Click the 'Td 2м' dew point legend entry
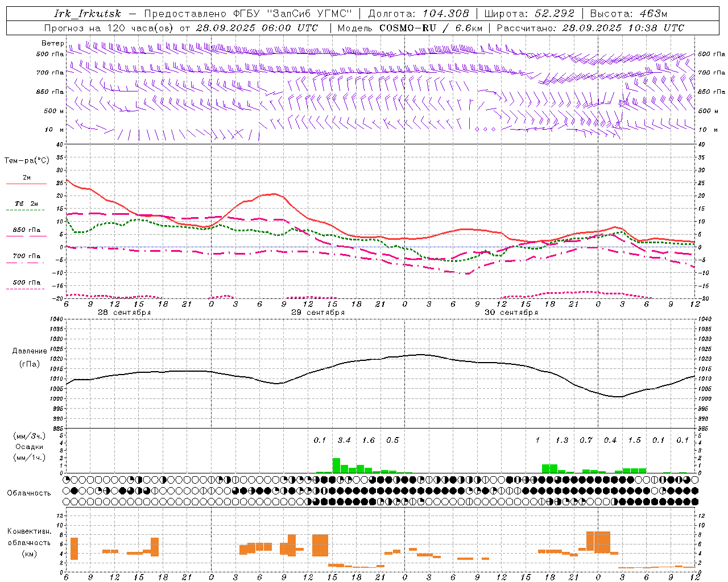 click(x=27, y=203)
